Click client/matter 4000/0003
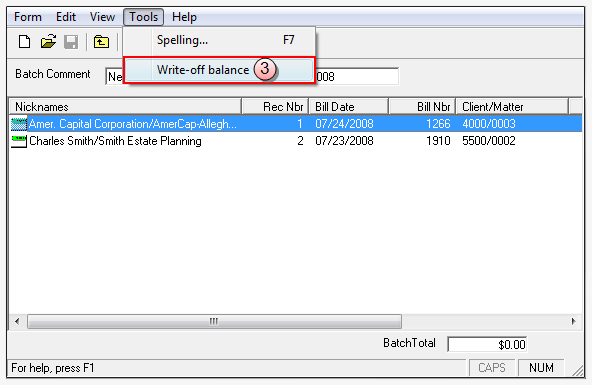The image size is (592, 385). [489, 124]
